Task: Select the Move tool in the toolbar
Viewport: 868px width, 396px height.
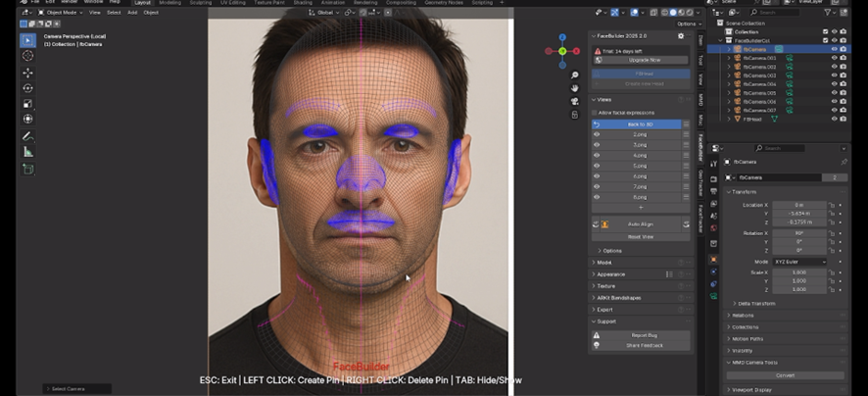Action: point(27,73)
